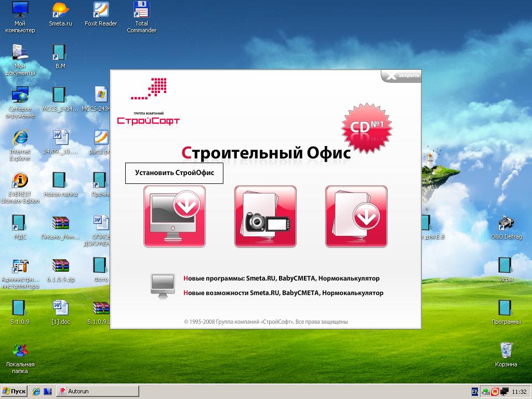This screenshot has height=399, width=532.
Task: Open 'Новые возможности Smeta.RU' link
Action: tap(283, 293)
